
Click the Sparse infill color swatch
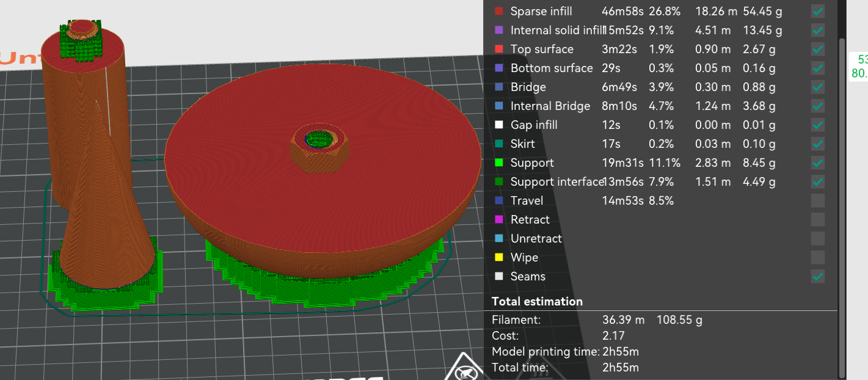(499, 11)
